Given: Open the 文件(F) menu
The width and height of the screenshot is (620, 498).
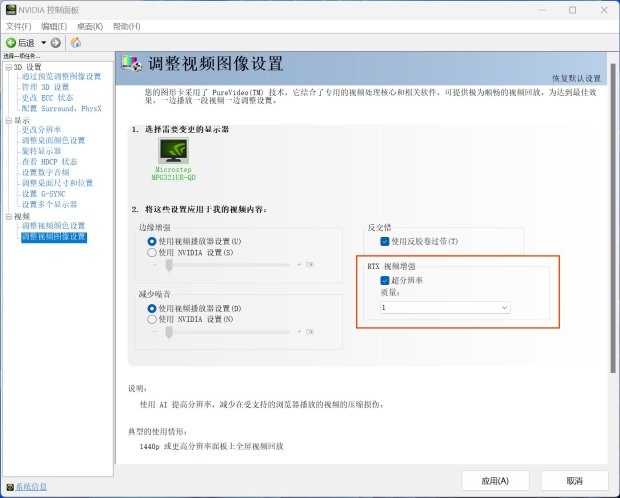Looking at the screenshot, I should [x=19, y=27].
